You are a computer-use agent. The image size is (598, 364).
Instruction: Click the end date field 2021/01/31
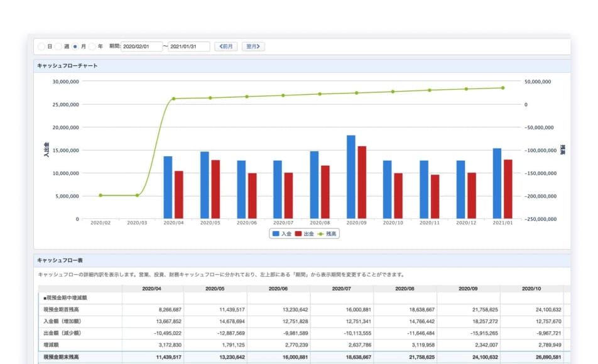189,46
